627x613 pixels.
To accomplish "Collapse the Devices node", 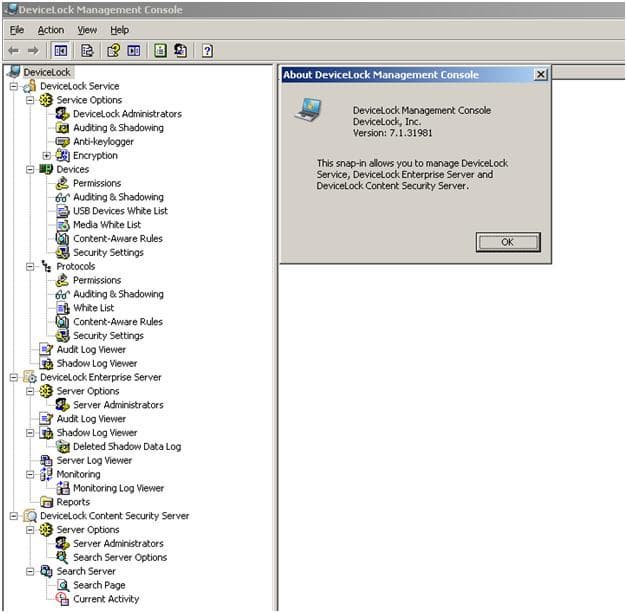I will (30, 170).
